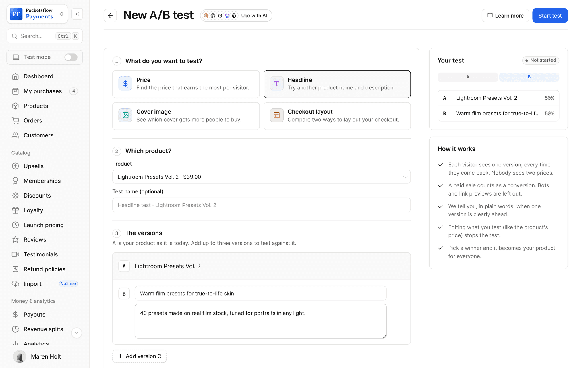Click the Customers people icon
Screen dimensions: 588x368
(x=16, y=135)
